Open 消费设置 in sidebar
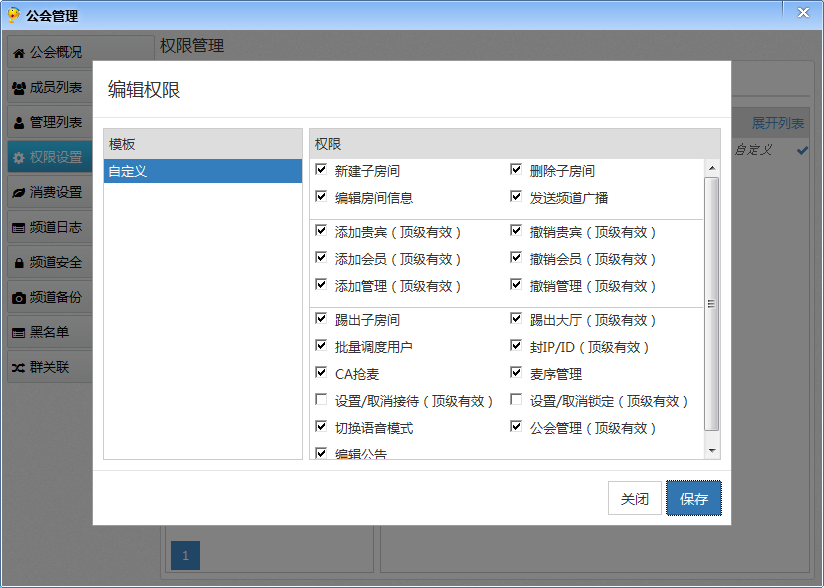The width and height of the screenshot is (824, 588). pyautogui.click(x=50, y=192)
